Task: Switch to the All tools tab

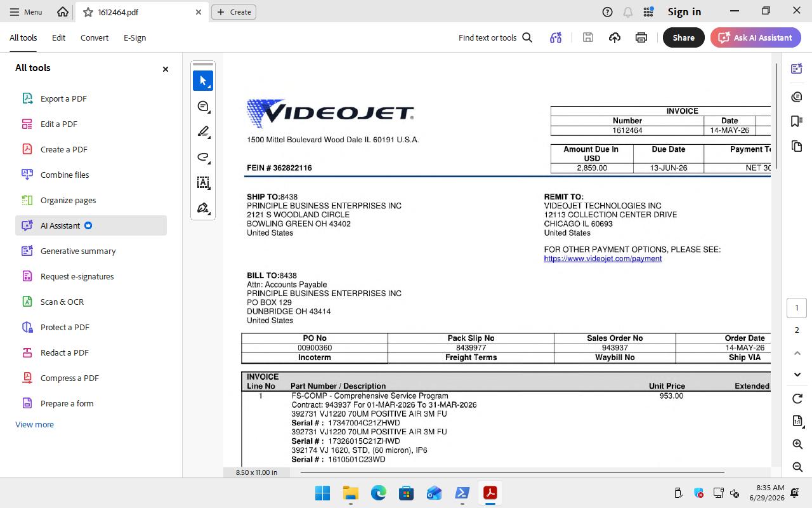Action: click(23, 37)
